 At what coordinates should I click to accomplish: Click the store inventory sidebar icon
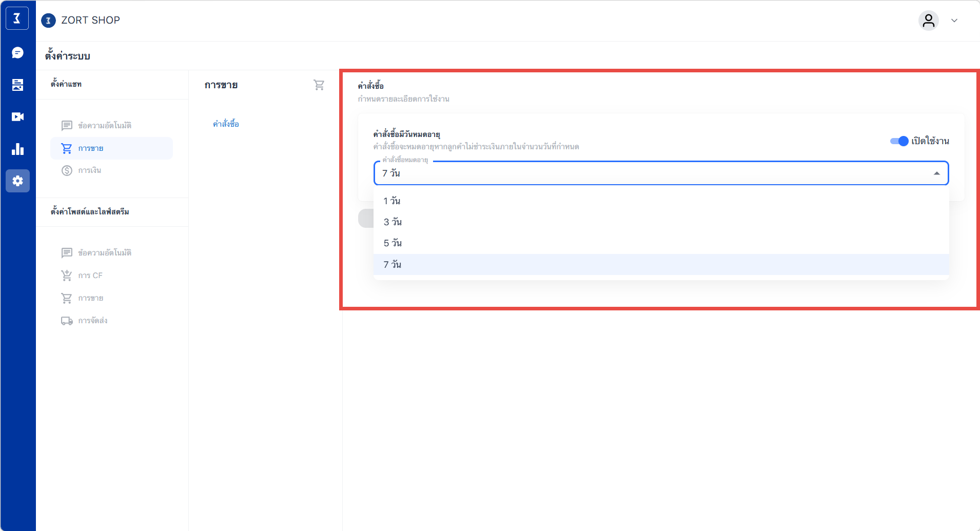point(17,85)
